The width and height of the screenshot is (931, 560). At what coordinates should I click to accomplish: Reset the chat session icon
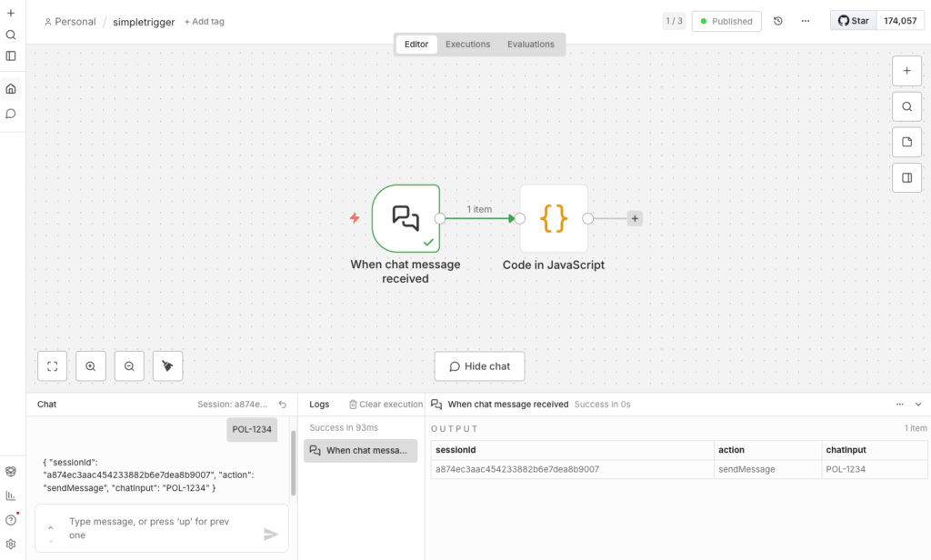(282, 405)
